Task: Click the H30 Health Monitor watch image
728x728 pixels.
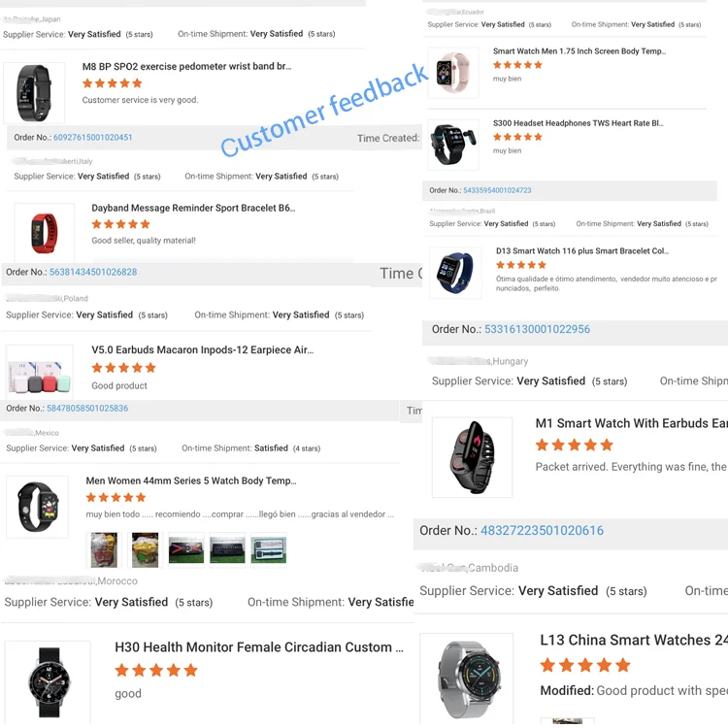Action: tap(48, 682)
